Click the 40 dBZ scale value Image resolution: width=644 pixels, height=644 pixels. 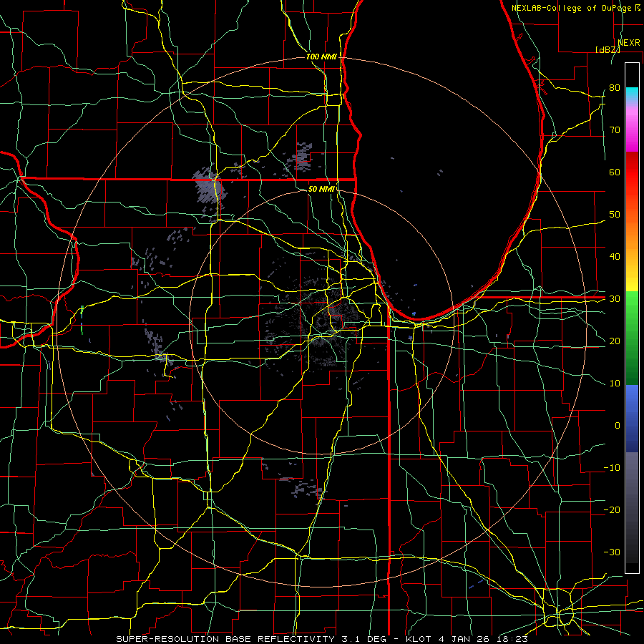[x=615, y=257]
